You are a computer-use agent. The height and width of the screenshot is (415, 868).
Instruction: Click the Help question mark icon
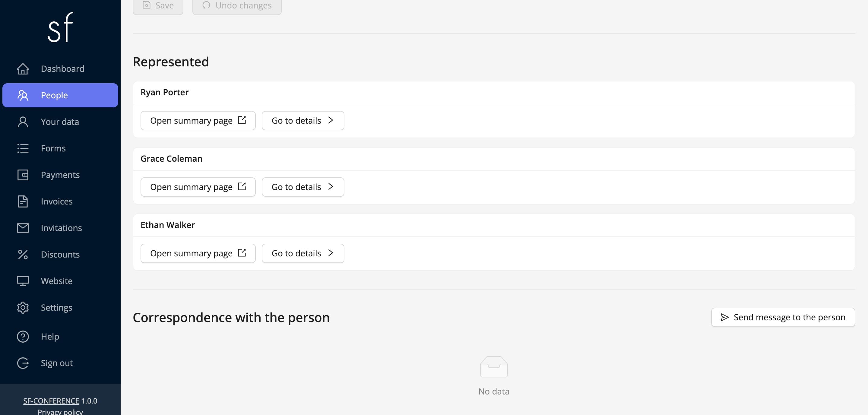(23, 337)
